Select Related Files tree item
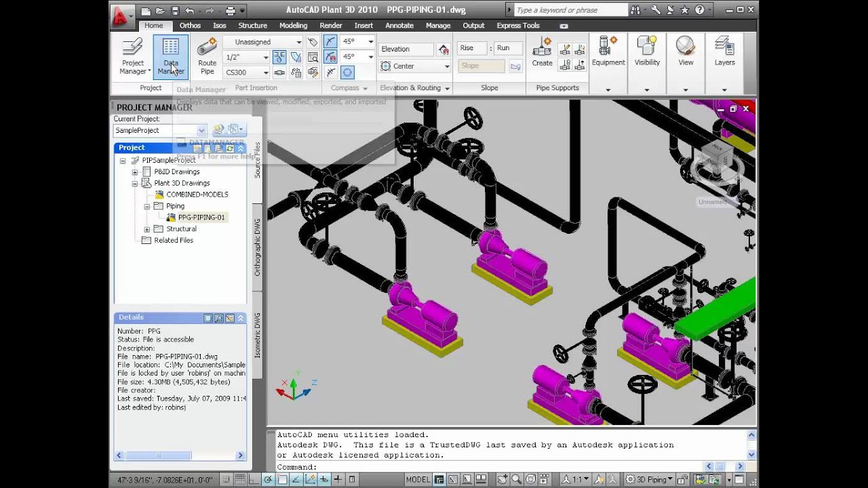The width and height of the screenshot is (868, 488). [x=174, y=241]
